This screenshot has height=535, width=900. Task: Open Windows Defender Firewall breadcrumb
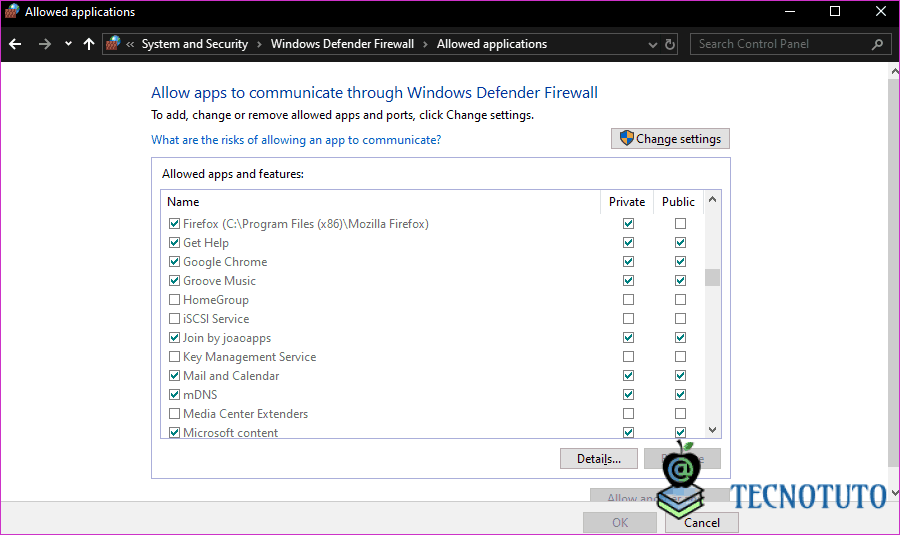click(342, 44)
